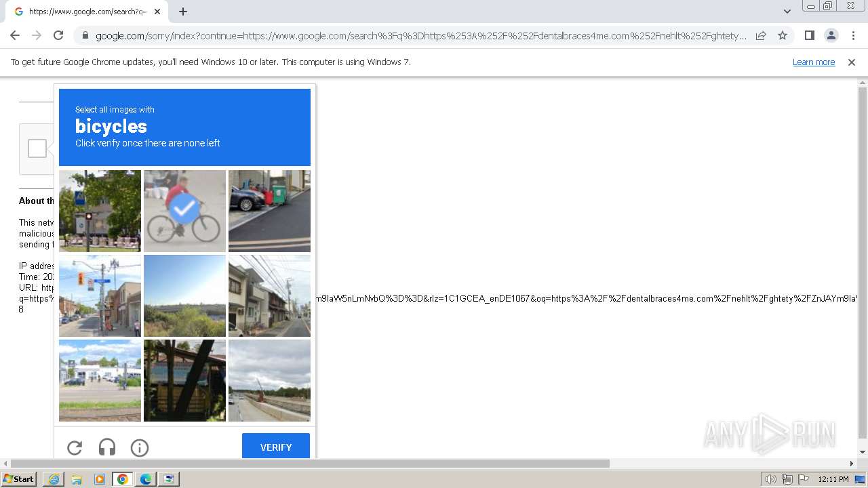Select the parked car and bins image
This screenshot has height=488, width=868.
[269, 211]
